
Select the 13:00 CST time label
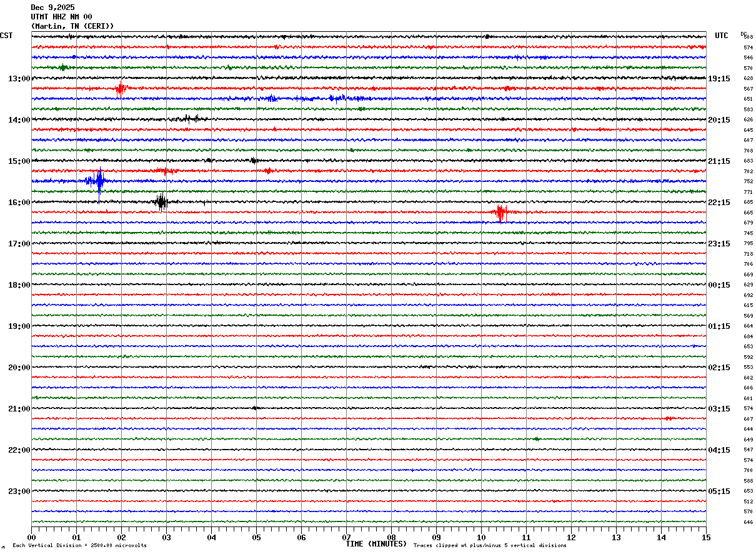click(19, 79)
